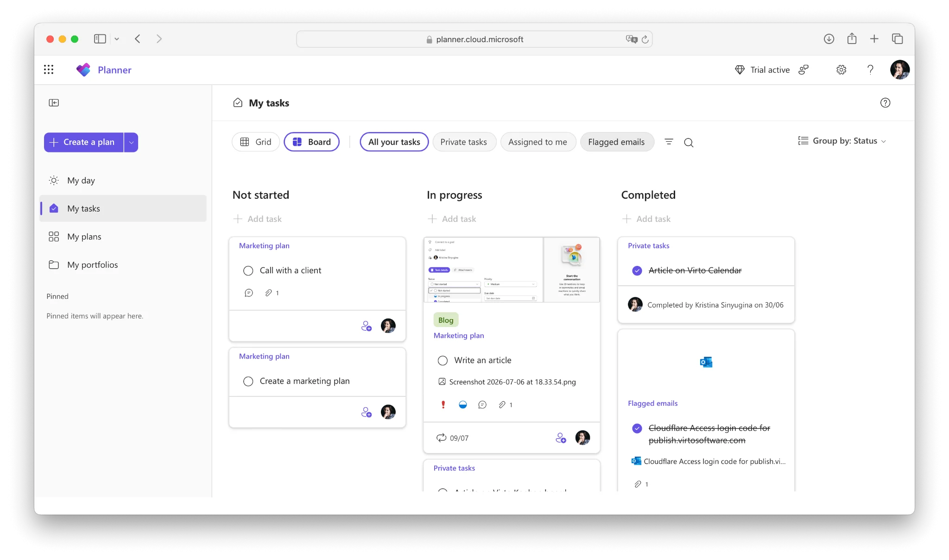Open My portfolios

(123, 265)
